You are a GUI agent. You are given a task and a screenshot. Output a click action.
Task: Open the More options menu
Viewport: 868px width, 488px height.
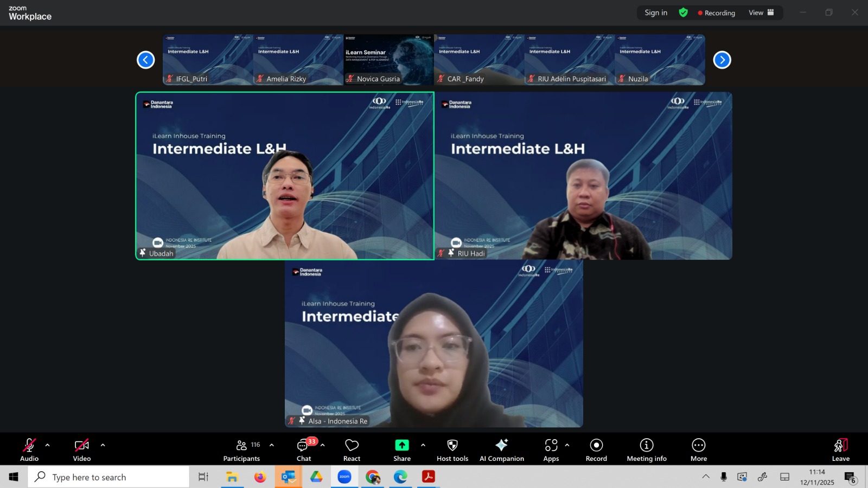698,450
